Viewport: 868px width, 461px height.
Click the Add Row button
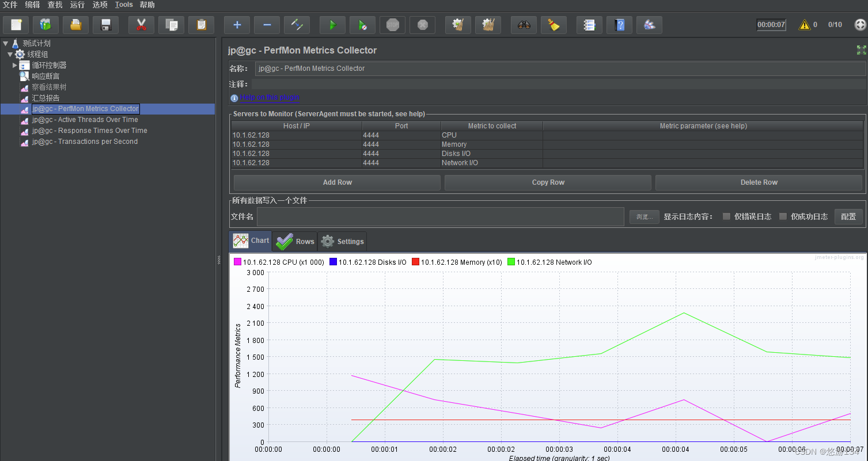(x=337, y=182)
